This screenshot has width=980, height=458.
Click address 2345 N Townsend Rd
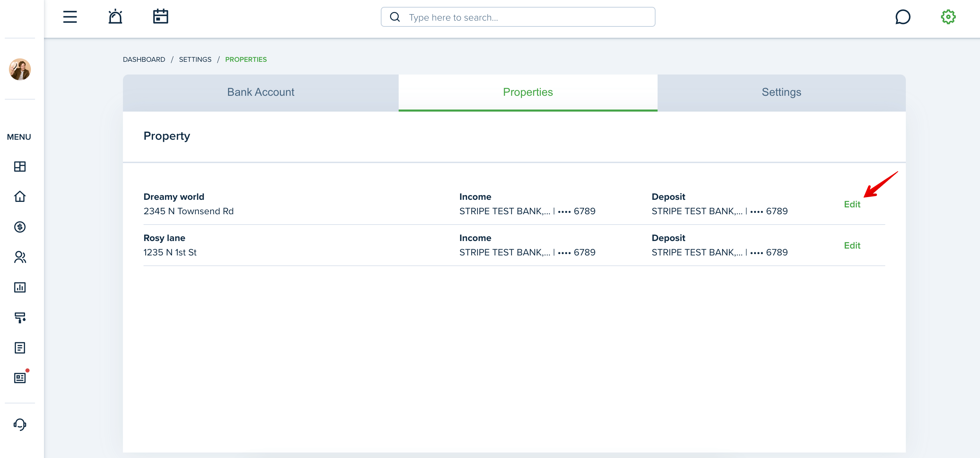click(x=188, y=211)
